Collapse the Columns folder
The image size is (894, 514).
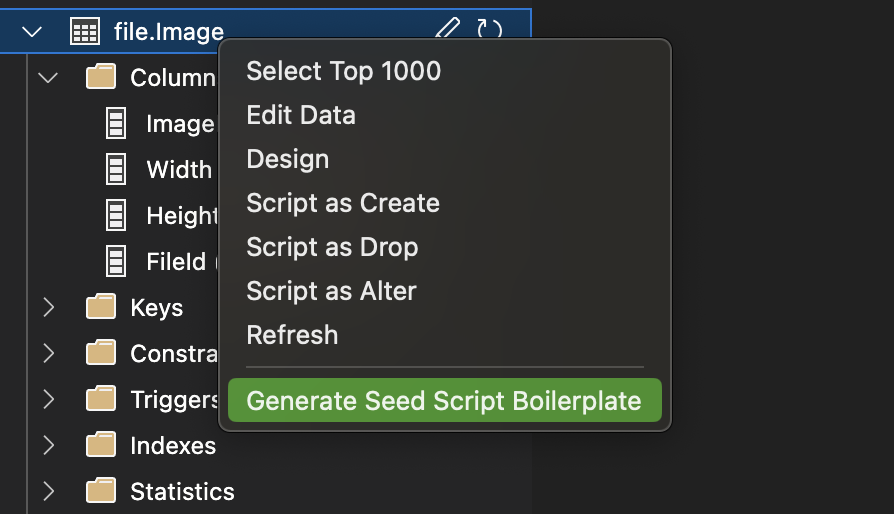48,77
